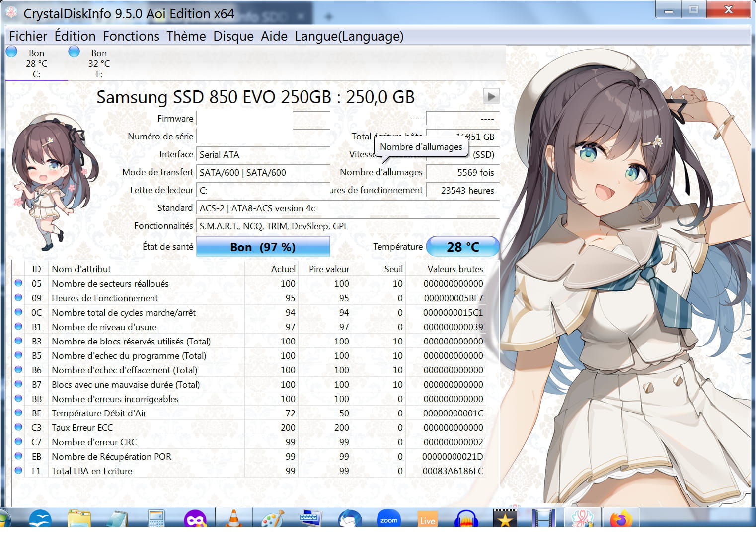Click the S.M.A.R.T., NCQ, TRIM features field

348,226
